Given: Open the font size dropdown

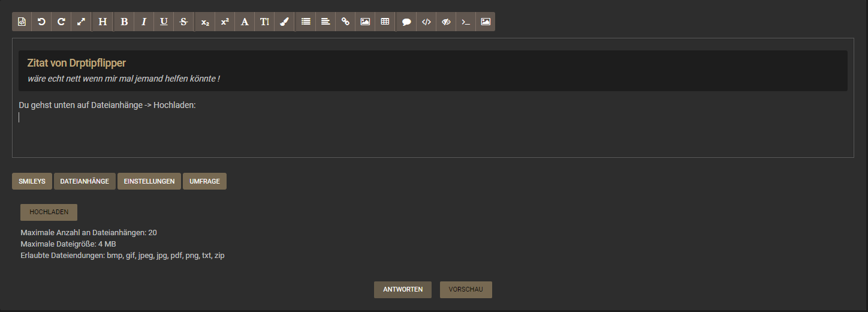Looking at the screenshot, I should pyautogui.click(x=264, y=22).
